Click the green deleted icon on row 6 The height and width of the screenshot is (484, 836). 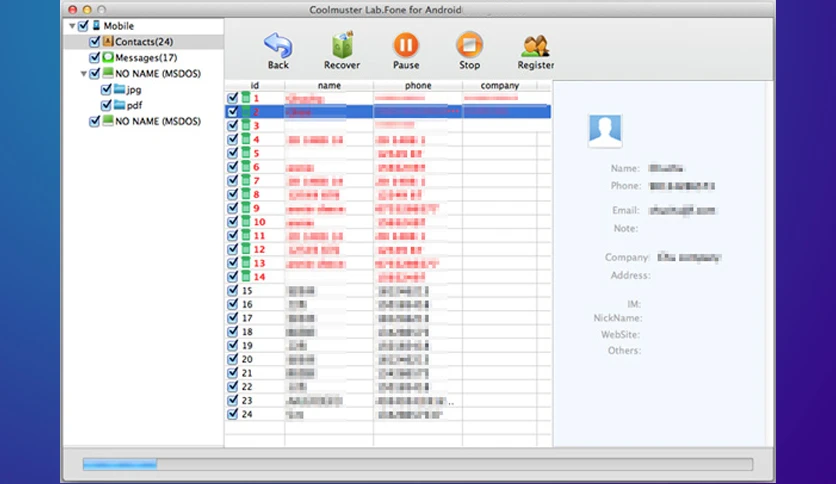[x=246, y=166]
